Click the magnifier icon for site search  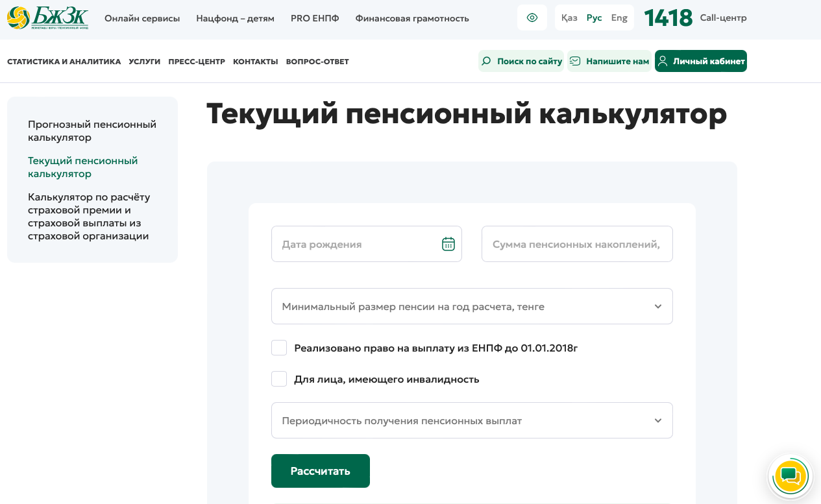pos(486,61)
